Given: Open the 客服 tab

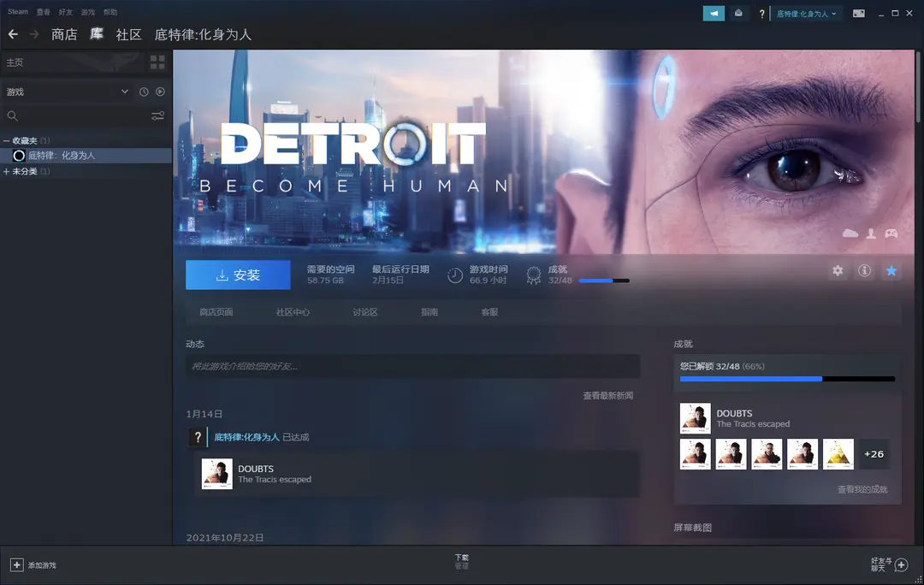Looking at the screenshot, I should click(489, 312).
